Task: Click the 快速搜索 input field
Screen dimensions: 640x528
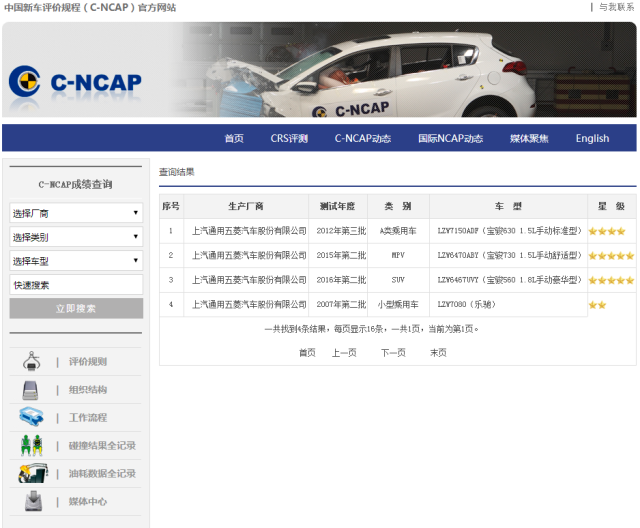Action: [x=76, y=285]
